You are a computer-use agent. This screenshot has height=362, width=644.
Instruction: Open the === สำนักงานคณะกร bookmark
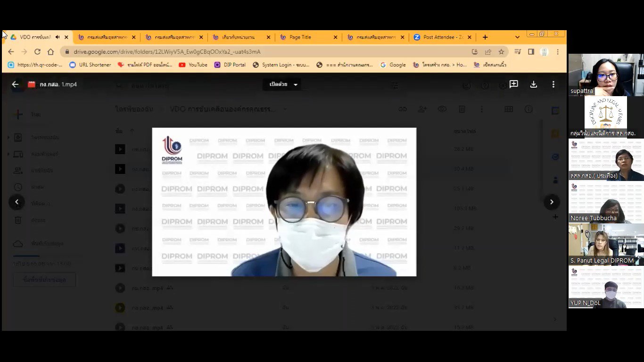pos(345,65)
